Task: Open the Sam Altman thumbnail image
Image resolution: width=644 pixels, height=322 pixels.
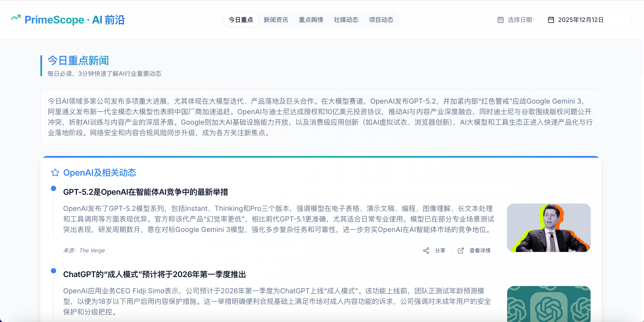Action: pos(549,228)
